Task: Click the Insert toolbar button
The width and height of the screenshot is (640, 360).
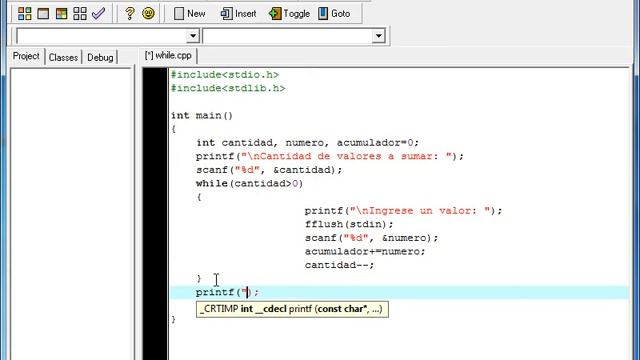Action: [238, 13]
